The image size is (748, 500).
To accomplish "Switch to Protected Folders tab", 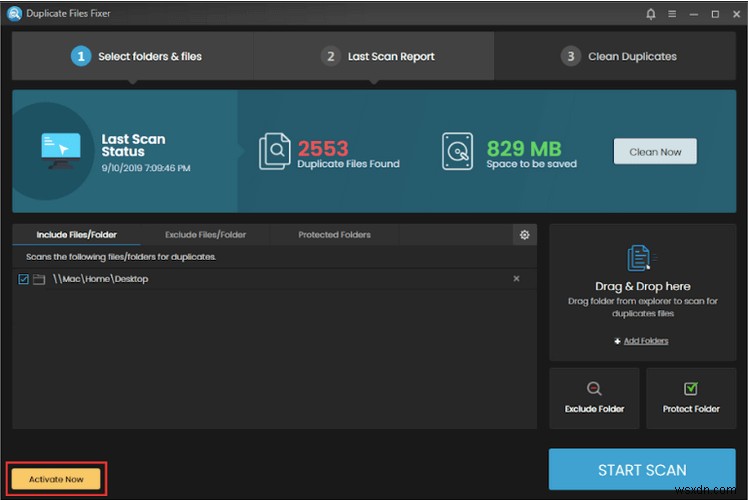I will tap(334, 235).
